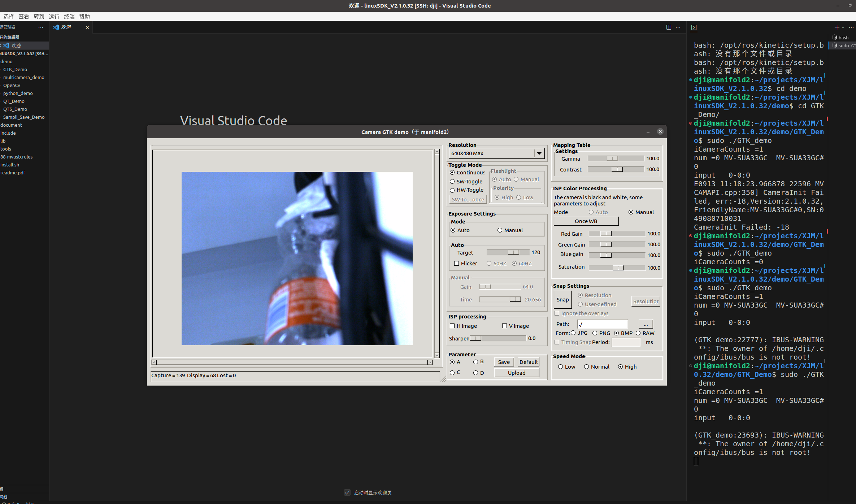The image size is (856, 504).
Task: Click the Red Gain slider
Action: pos(616,234)
